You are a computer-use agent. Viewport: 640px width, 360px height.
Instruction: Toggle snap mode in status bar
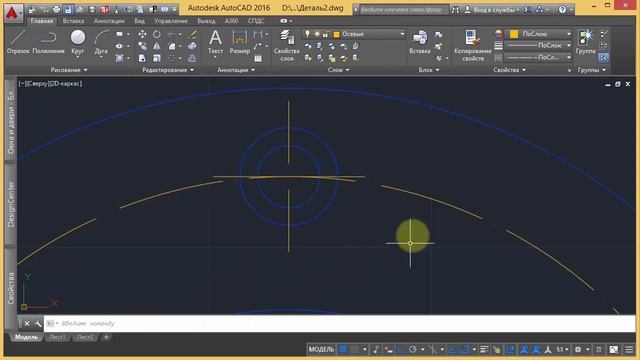coord(355,349)
